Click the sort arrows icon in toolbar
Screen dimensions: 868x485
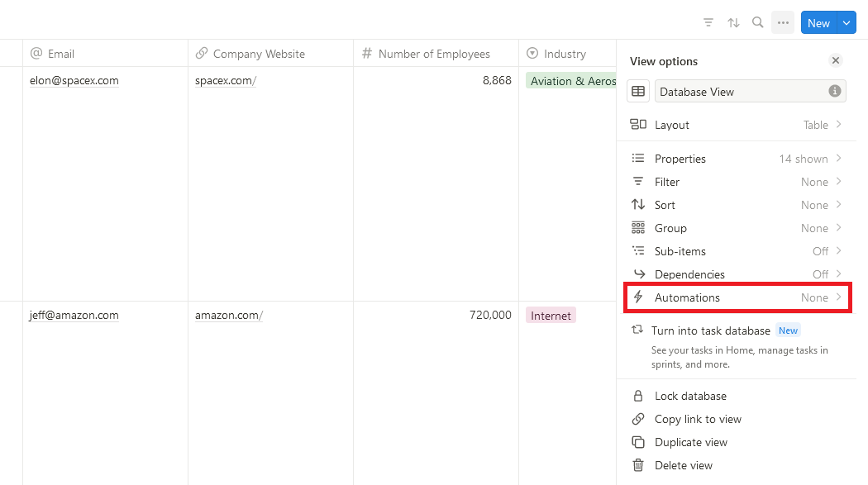[733, 22]
